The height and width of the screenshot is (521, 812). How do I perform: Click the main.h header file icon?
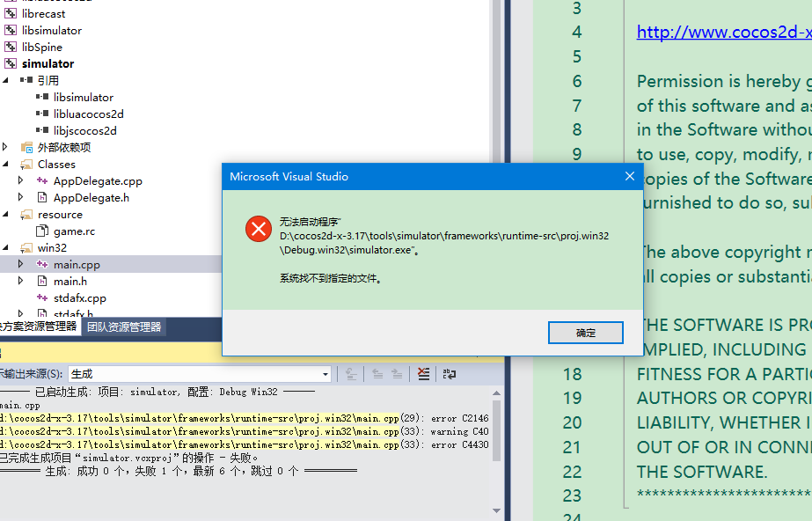coord(42,282)
